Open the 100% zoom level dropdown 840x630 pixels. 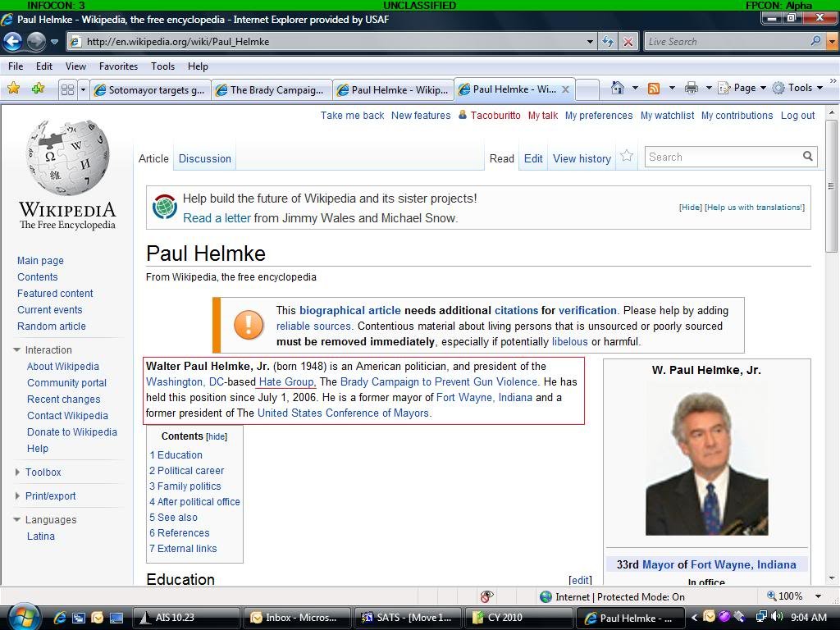pyautogui.click(x=818, y=596)
